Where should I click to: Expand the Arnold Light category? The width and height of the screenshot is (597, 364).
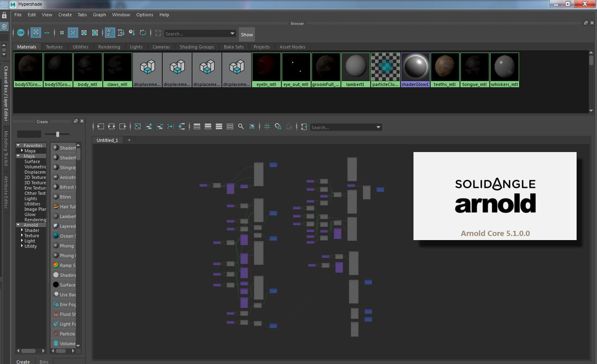22,241
